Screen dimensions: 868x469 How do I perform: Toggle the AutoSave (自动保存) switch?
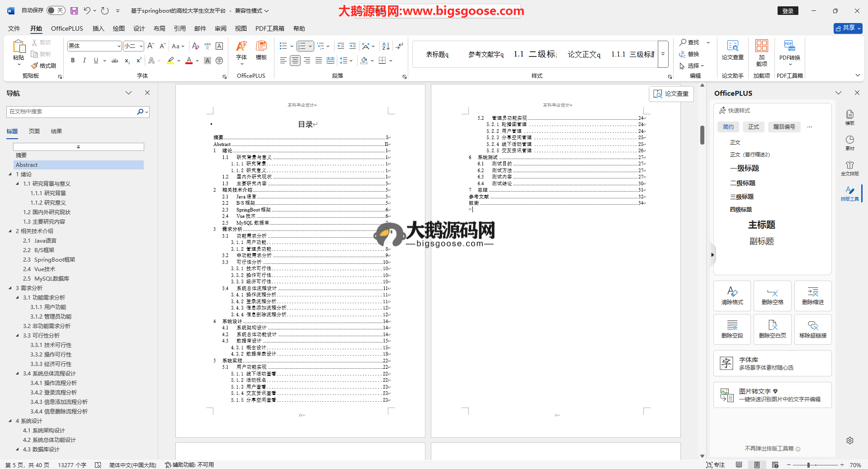pyautogui.click(x=56, y=10)
